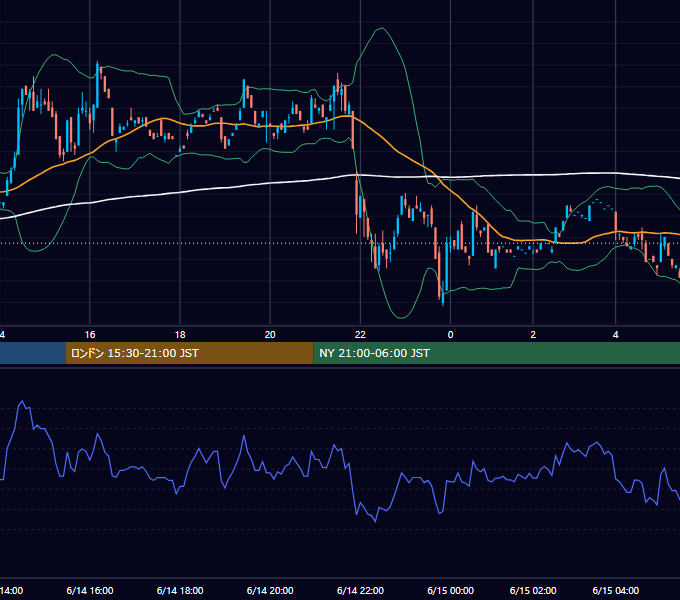Click the 18 hour label on price chart axis
The height and width of the screenshot is (600, 680).
point(180,335)
